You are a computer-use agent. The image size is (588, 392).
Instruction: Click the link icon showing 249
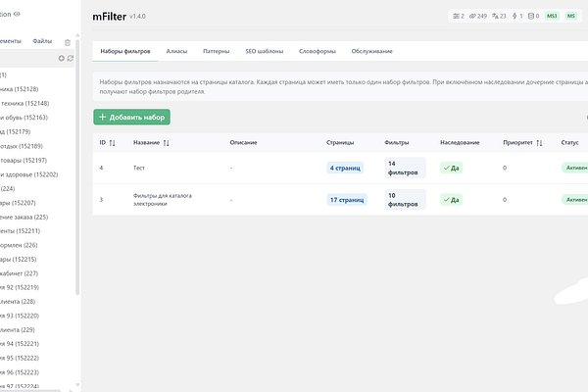pos(478,16)
